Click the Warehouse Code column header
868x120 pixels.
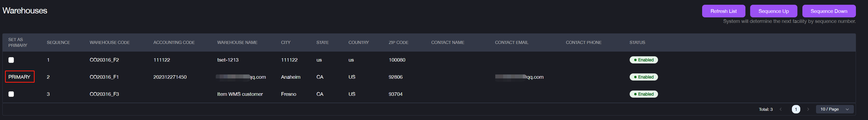[109, 43]
